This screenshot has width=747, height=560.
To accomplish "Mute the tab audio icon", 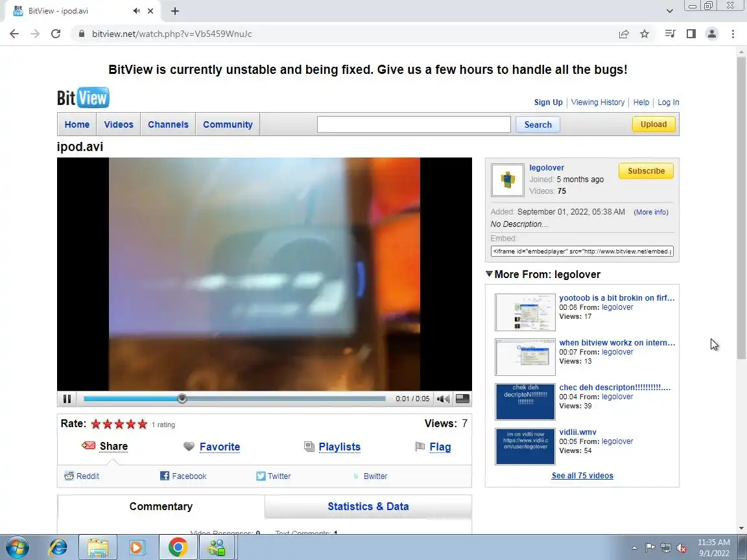I will [137, 10].
